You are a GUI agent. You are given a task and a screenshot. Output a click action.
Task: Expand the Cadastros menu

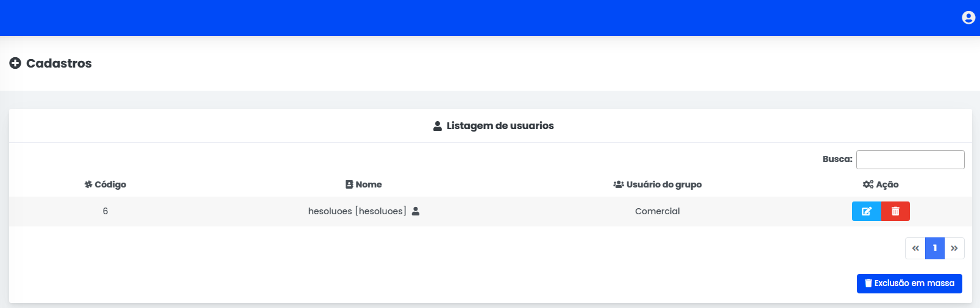(x=51, y=63)
